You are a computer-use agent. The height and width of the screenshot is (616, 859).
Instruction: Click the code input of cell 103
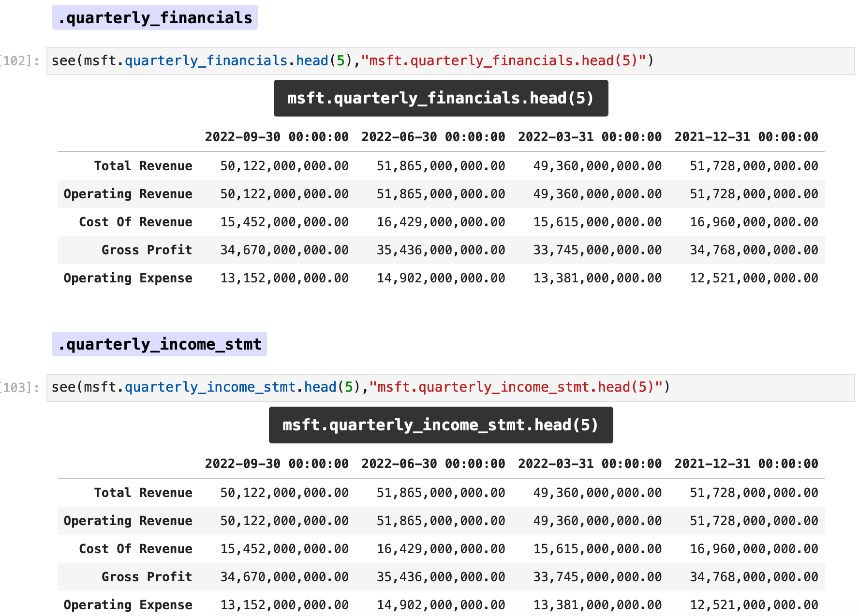pos(450,387)
